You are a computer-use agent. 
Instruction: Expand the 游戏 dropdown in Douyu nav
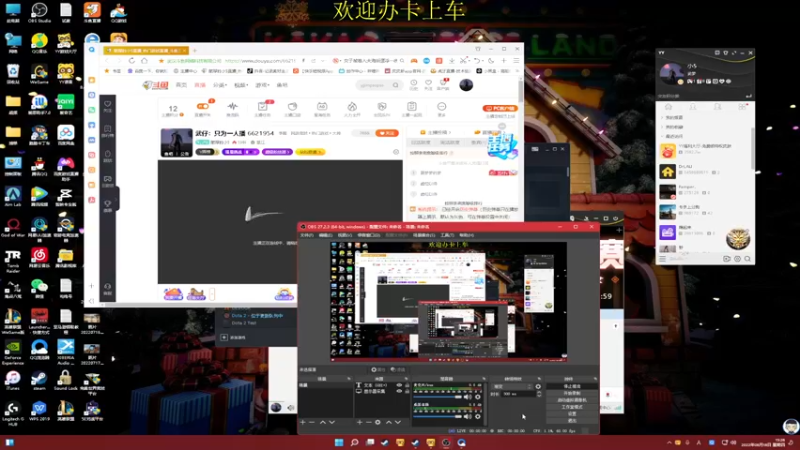262,85
